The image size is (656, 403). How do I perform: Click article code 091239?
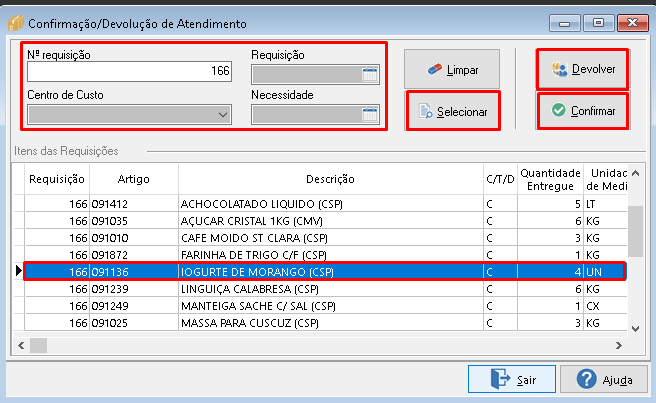pos(110,289)
